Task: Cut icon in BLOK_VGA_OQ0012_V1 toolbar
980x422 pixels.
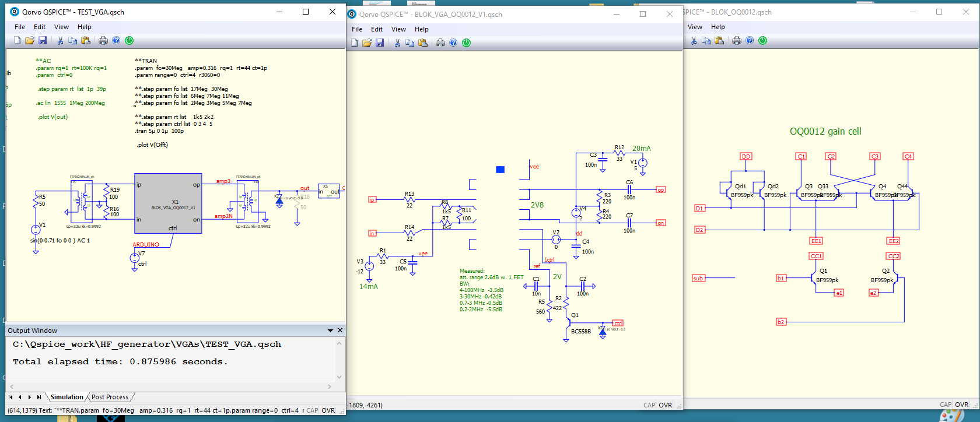Action: [x=397, y=43]
